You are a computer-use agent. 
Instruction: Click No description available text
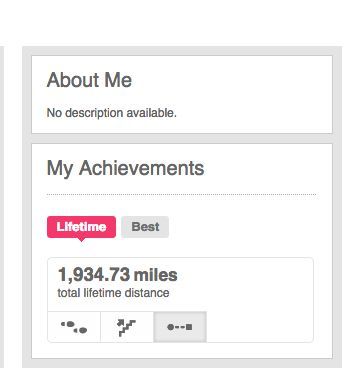[112, 113]
